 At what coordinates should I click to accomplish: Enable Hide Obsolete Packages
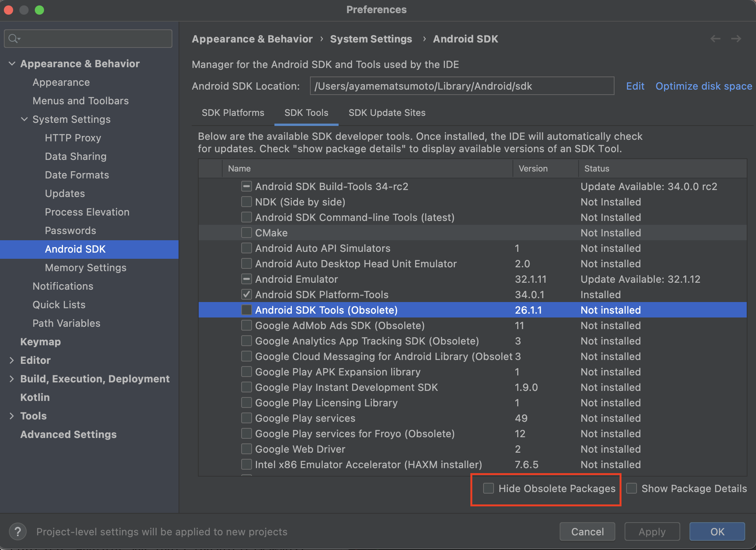[x=489, y=488]
